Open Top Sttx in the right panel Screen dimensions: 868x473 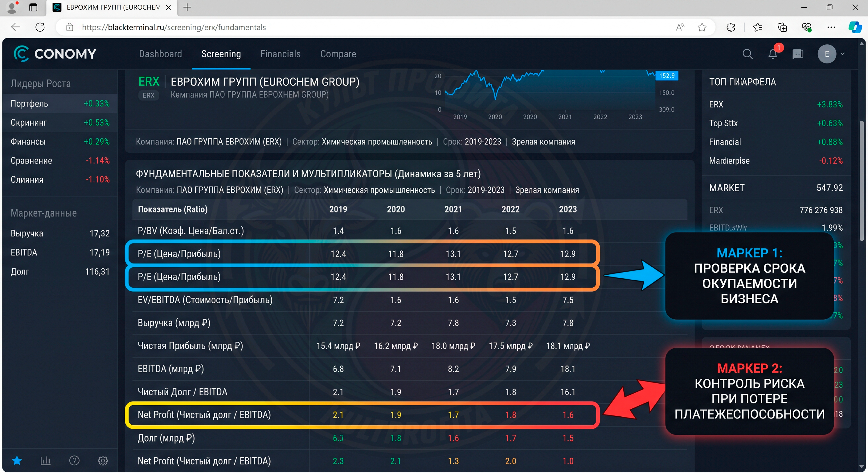point(776,123)
